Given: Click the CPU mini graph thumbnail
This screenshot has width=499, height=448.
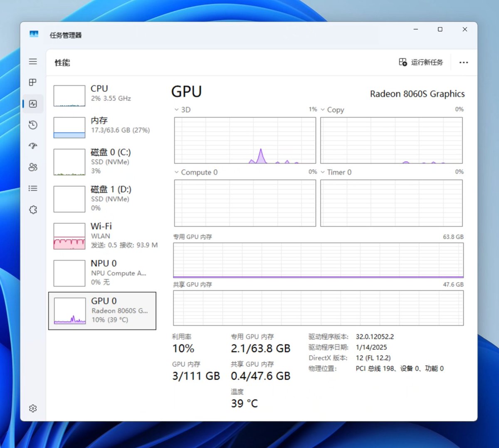Looking at the screenshot, I should coord(69,96).
